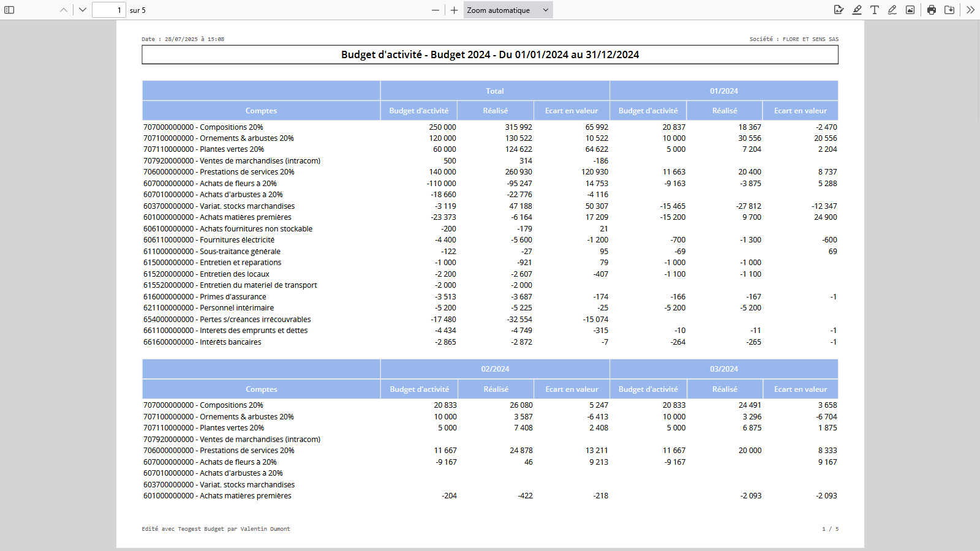
Task: Zoom out with minus button
Action: 435,10
